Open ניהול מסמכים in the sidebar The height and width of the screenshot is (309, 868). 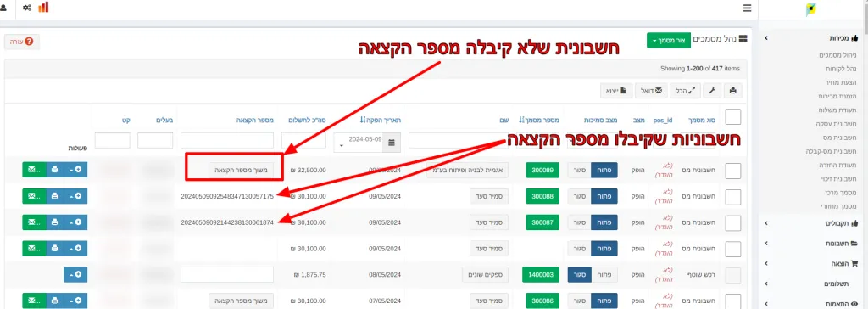(x=837, y=55)
